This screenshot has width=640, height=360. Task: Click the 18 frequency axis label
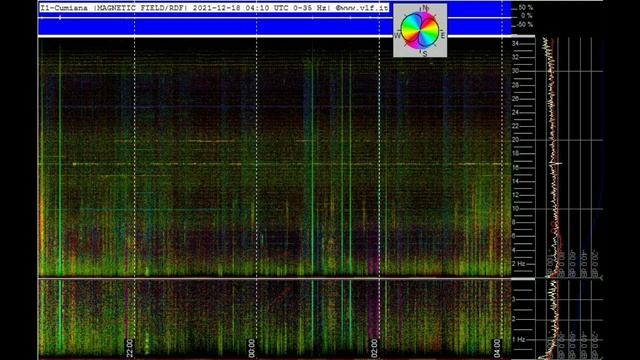pyautogui.click(x=515, y=153)
